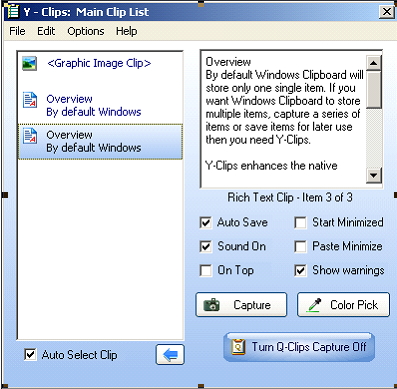Enable the On Top checkbox
This screenshot has width=397, height=389.
[206, 270]
